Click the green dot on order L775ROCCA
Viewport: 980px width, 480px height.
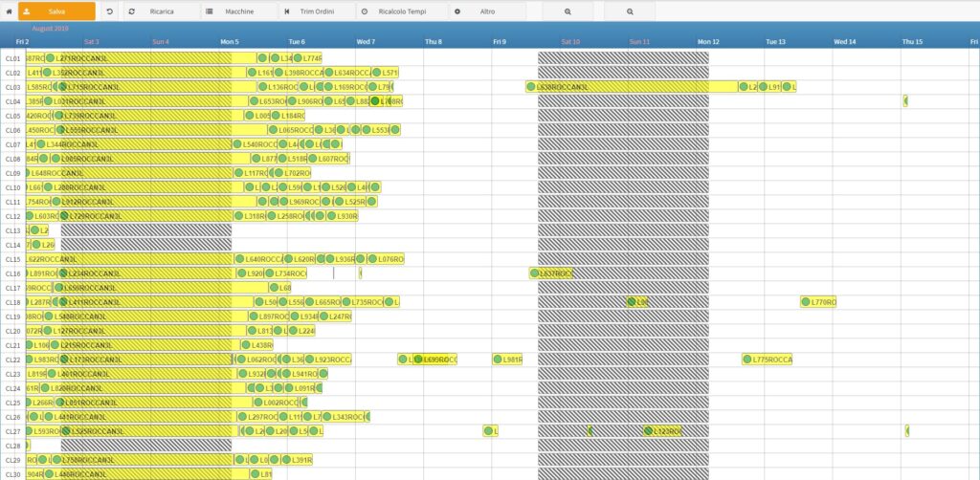pos(747,360)
